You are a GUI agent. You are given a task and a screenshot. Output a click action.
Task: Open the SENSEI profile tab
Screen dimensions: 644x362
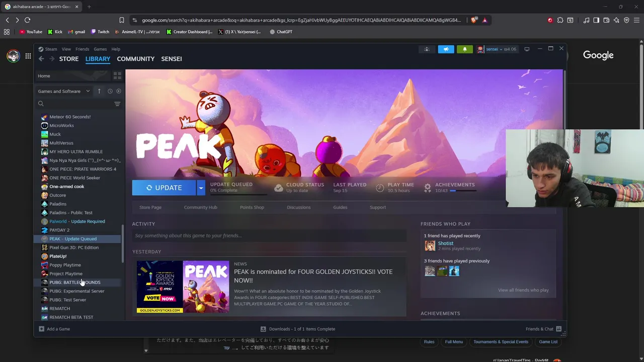172,59
